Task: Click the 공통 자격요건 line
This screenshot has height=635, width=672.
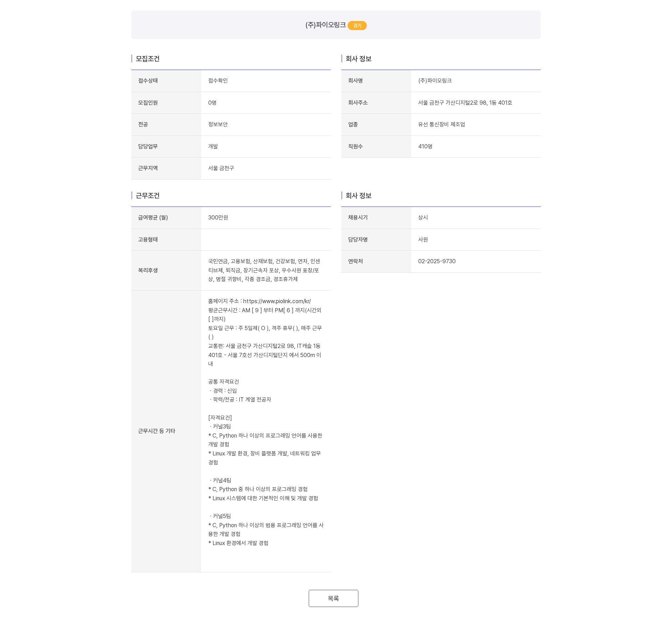Action: pyautogui.click(x=224, y=382)
